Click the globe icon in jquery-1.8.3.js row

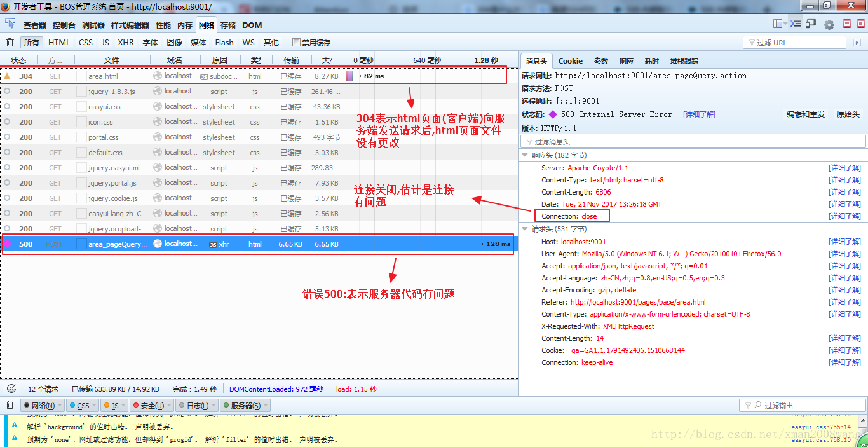158,91
